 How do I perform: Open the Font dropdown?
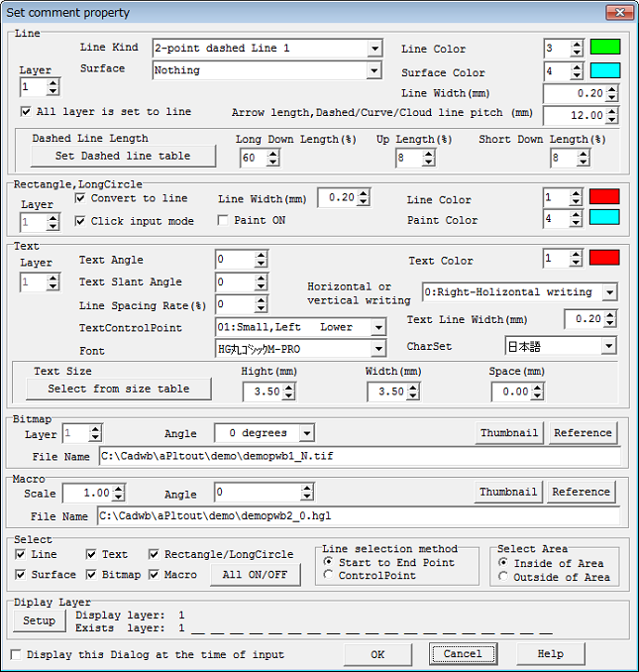tap(378, 349)
